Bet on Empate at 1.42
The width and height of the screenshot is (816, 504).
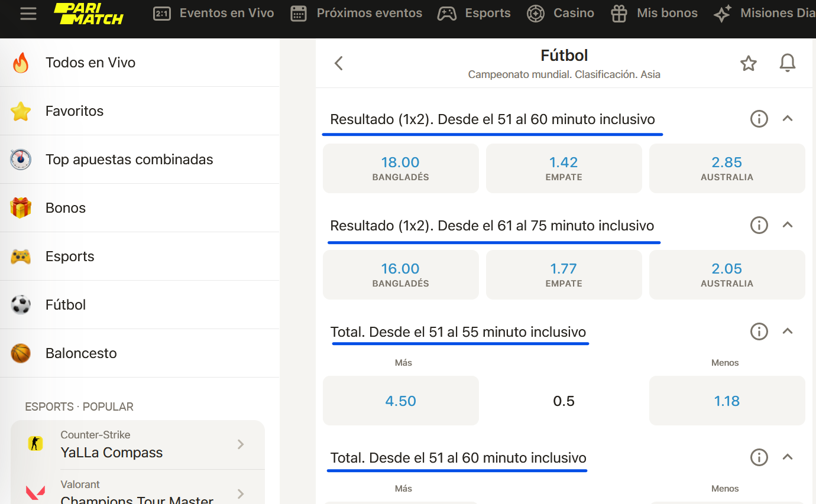(x=564, y=168)
